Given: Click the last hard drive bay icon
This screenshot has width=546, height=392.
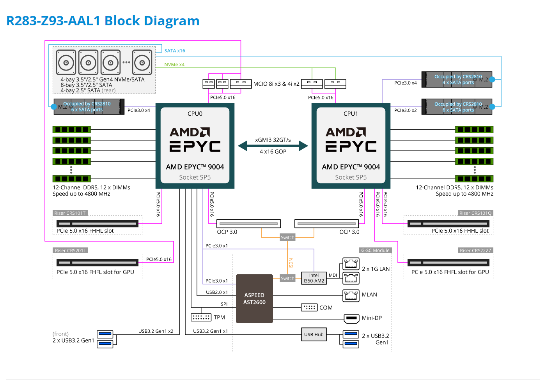Looking at the screenshot, I should [x=142, y=62].
